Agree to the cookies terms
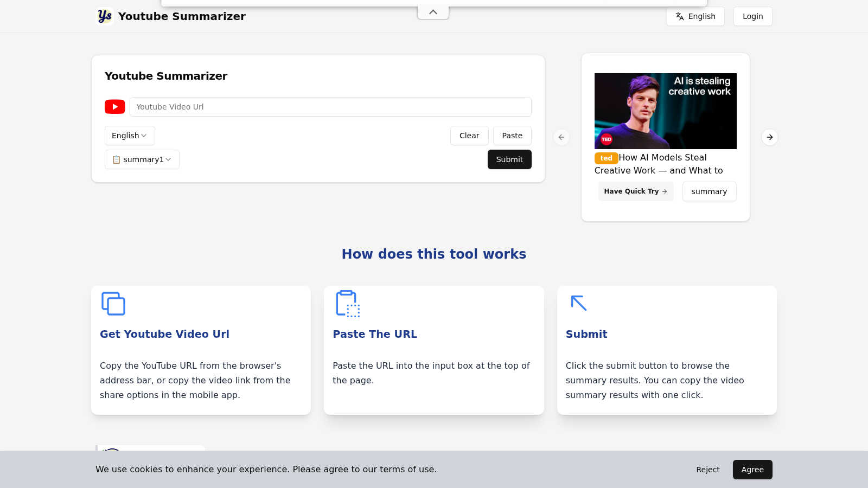The image size is (868, 488). 752,470
